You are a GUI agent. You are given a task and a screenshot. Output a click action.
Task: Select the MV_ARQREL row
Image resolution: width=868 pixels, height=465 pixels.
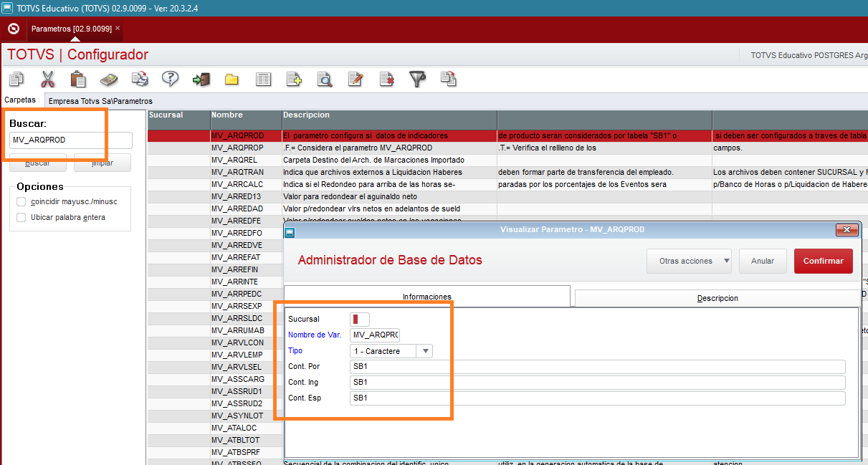pyautogui.click(x=507, y=160)
